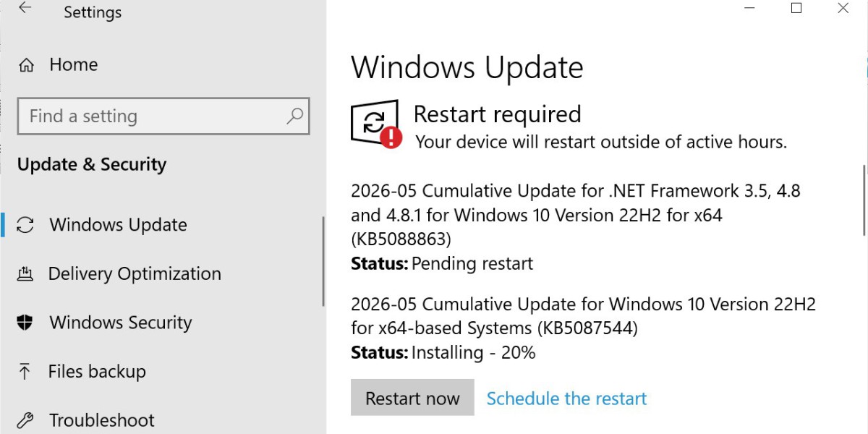Click the Troubleshoot wrench icon
868x434 pixels.
[25, 420]
